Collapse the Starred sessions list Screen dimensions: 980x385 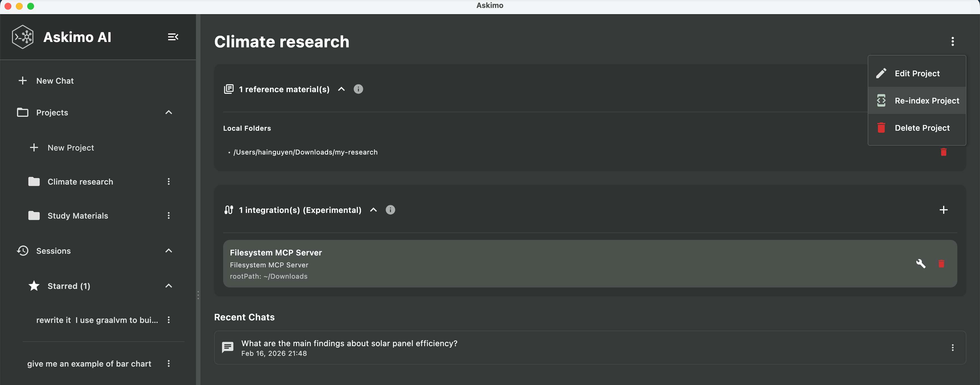(168, 286)
